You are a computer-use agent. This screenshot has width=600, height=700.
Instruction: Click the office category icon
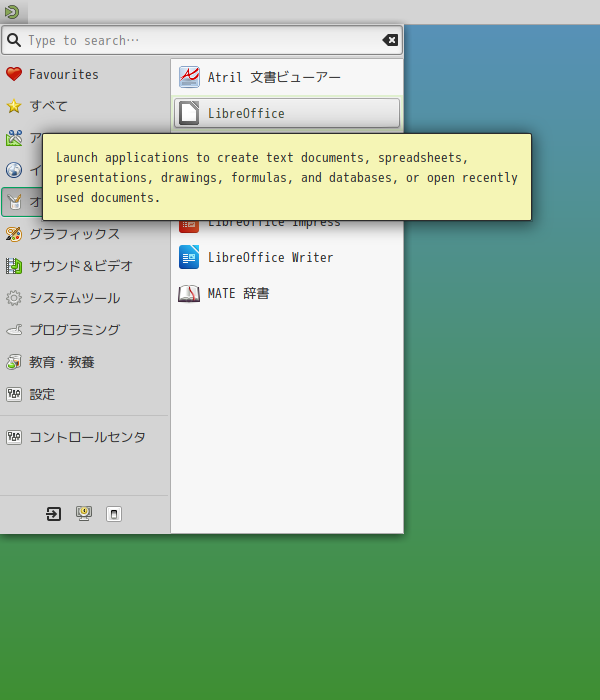[14, 202]
